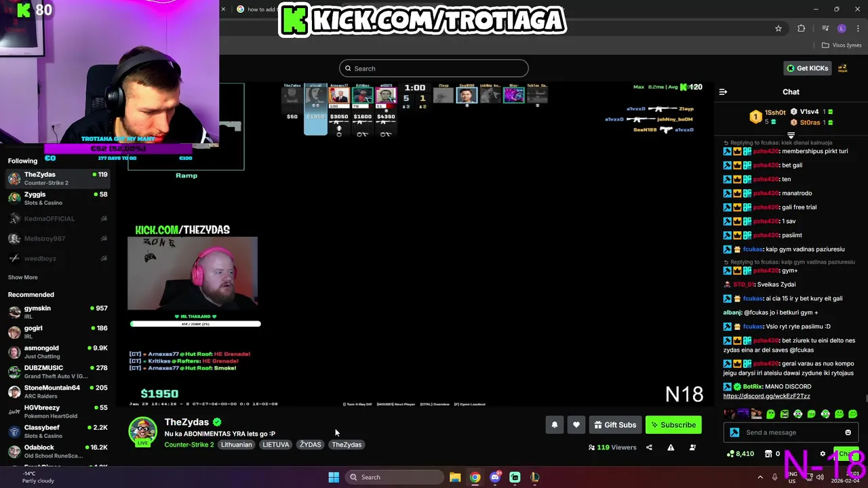Open TheZydas channel in Following list
Screen dimensions: 868x488
coord(57,179)
